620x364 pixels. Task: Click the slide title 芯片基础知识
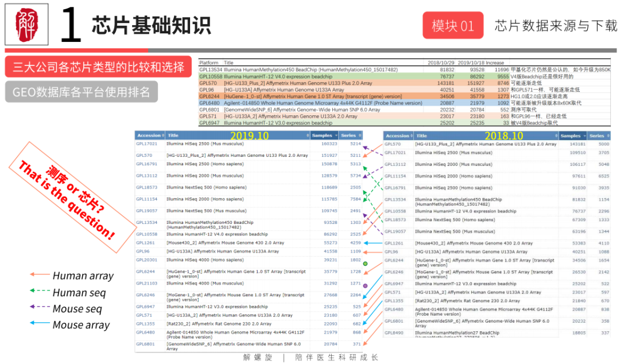(x=152, y=25)
